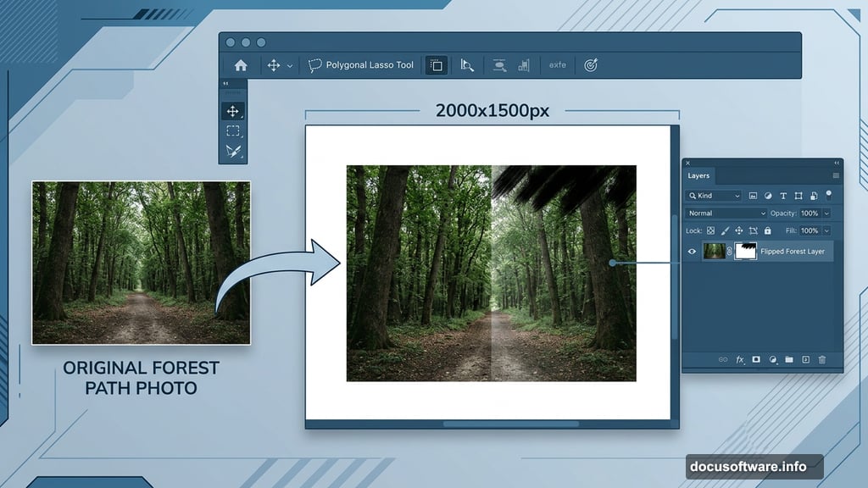Click the Create New Layer icon
Viewport: 868px width, 488px height.
pos(805,359)
